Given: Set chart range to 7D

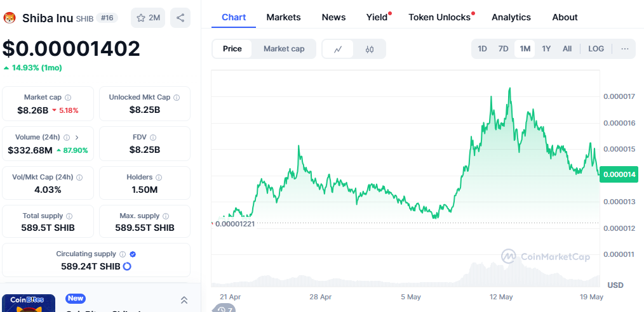Looking at the screenshot, I should point(503,49).
